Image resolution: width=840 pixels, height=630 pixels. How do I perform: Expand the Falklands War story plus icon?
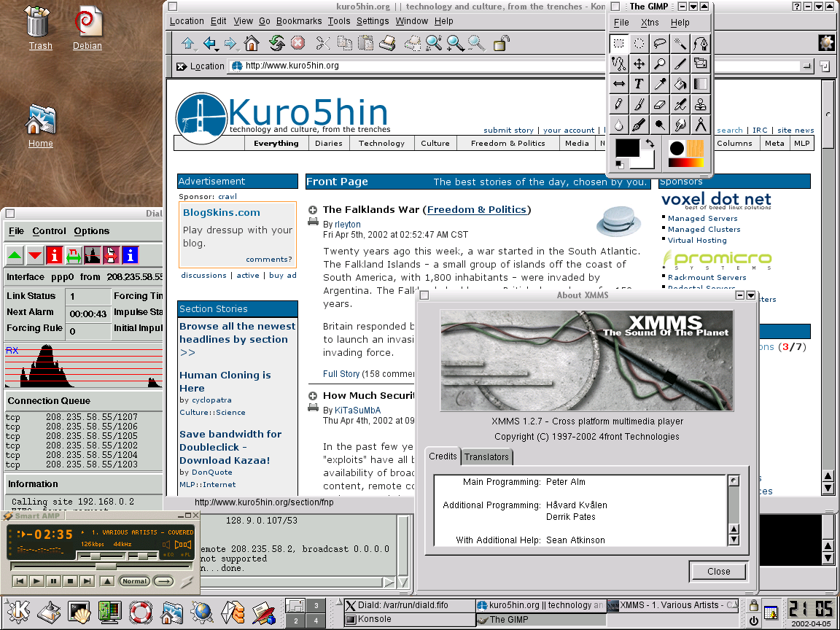pyautogui.click(x=313, y=210)
